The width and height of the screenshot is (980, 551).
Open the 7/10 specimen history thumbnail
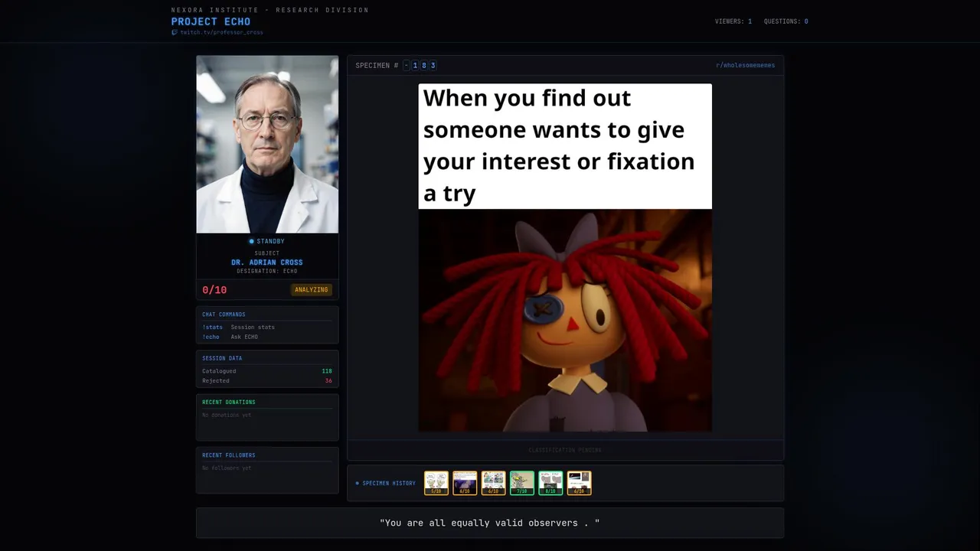(x=522, y=483)
